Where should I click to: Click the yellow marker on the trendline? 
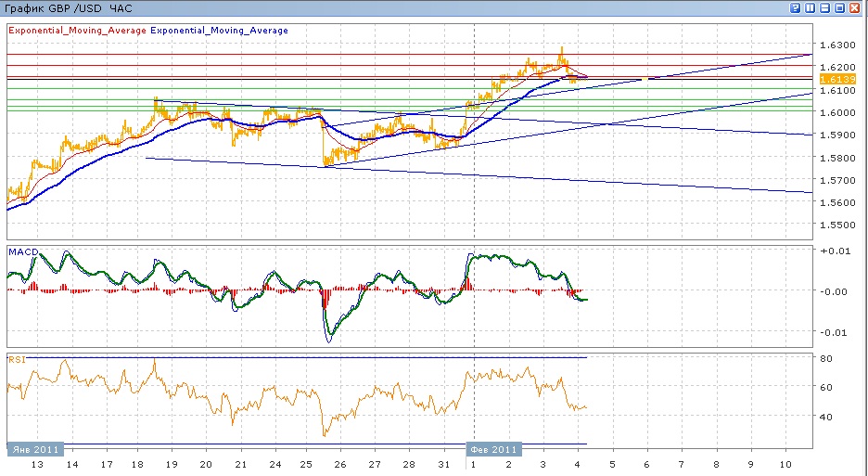coord(644,80)
